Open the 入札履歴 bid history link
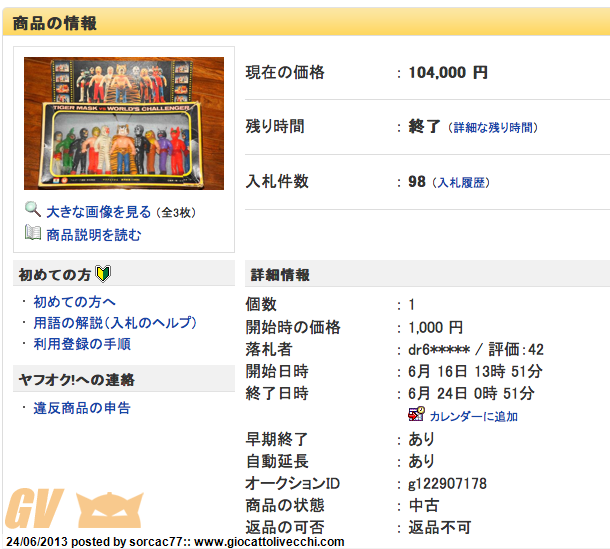This screenshot has height=549, width=610. [x=463, y=182]
